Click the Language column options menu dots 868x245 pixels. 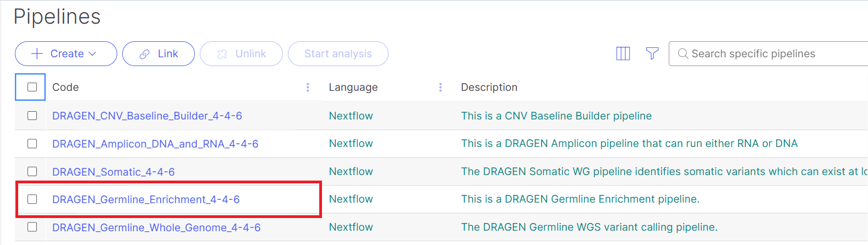click(440, 88)
